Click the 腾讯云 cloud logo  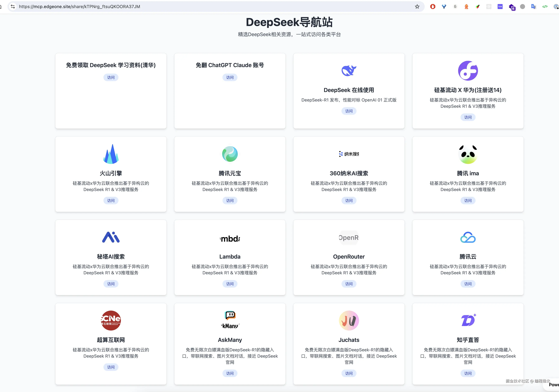[x=468, y=237]
